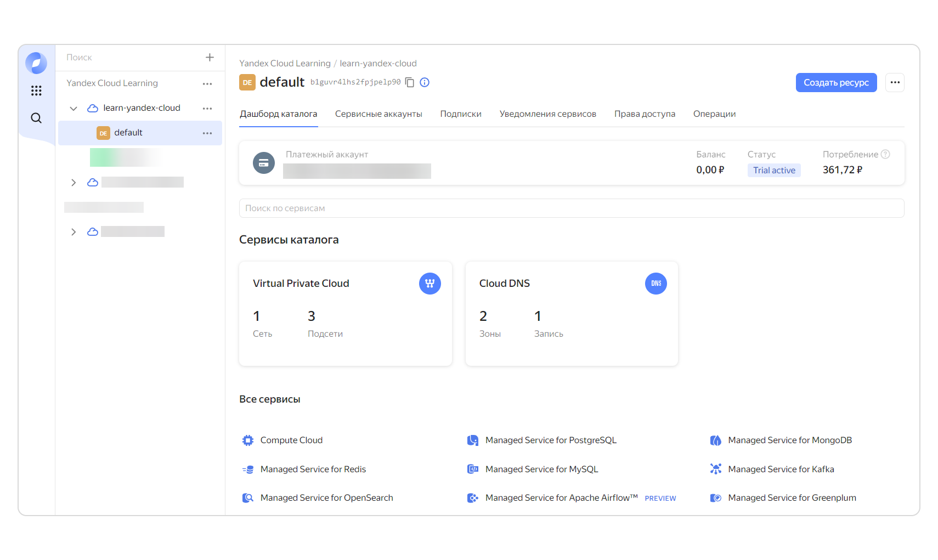
Task: Click the 3 Подсети counter
Action: (325, 324)
